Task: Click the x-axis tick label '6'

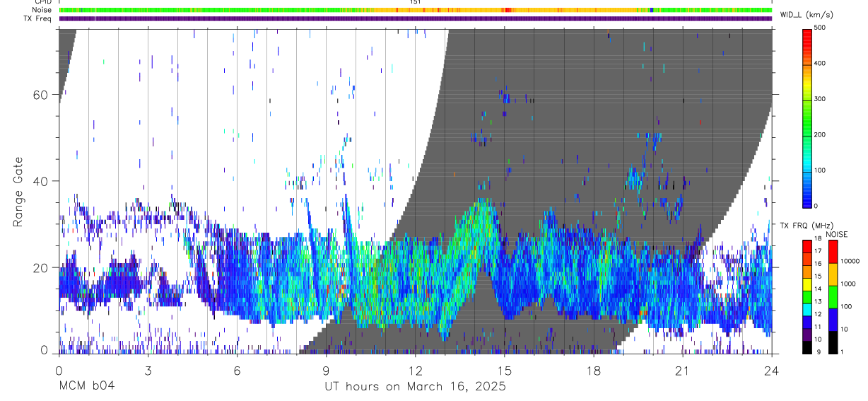Action: (x=237, y=370)
